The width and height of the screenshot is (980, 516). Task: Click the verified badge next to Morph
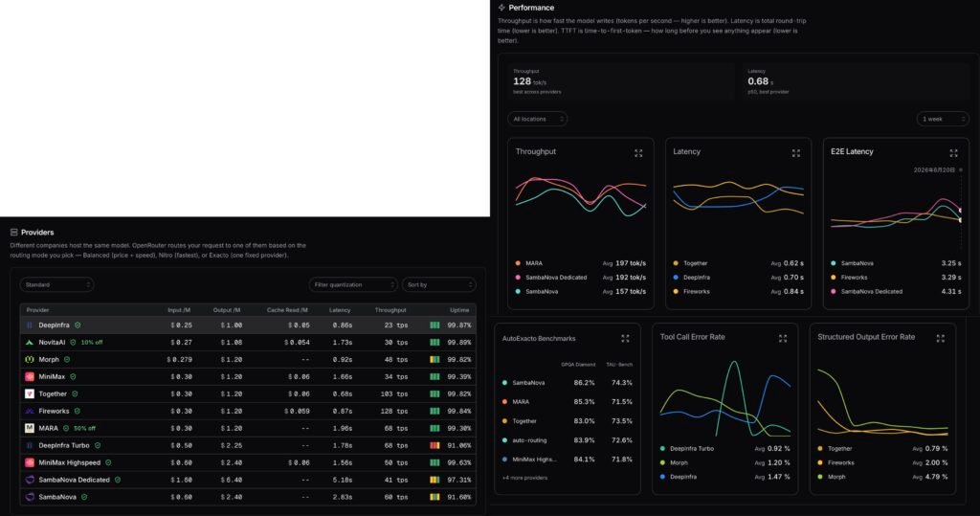(x=67, y=360)
